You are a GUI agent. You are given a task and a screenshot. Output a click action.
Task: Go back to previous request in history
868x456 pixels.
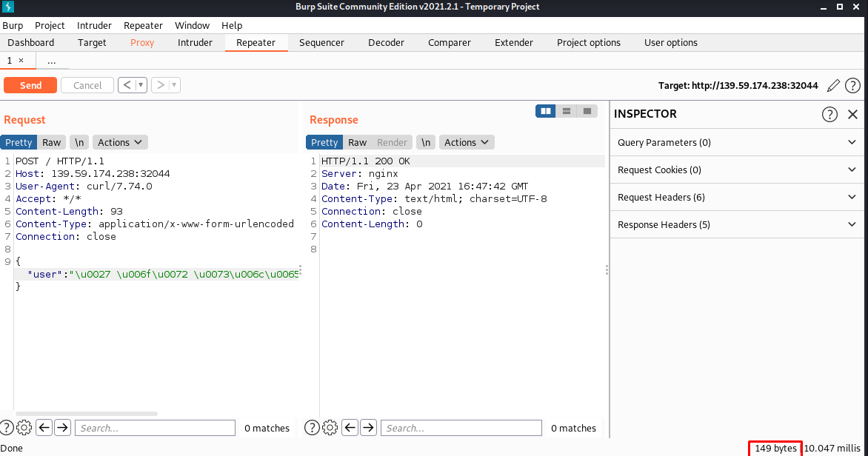coord(127,85)
